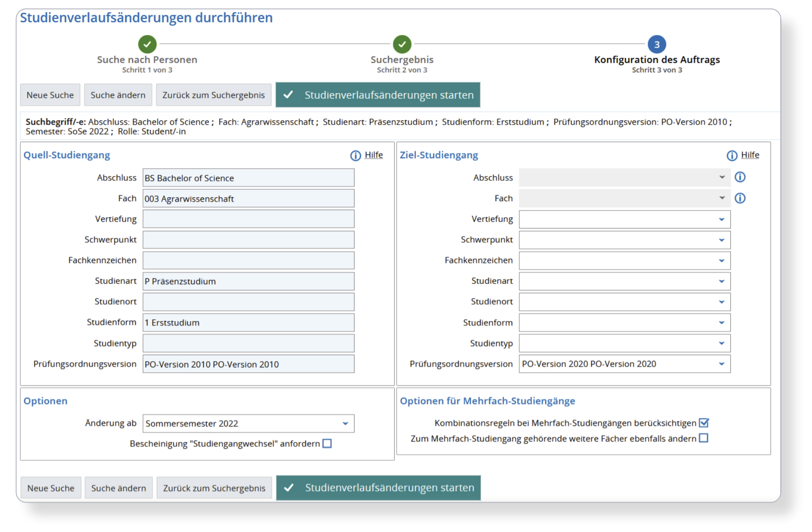The height and width of the screenshot is (532, 812).
Task: Open the Ziel Schwerpunkt dropdown
Action: 625,240
